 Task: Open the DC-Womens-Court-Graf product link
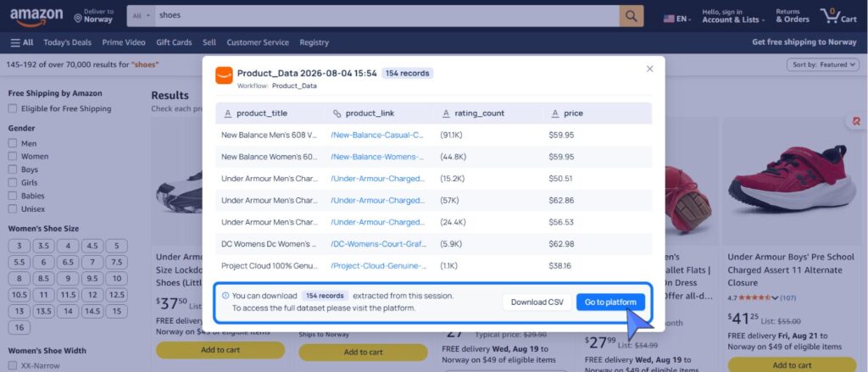[x=379, y=244]
